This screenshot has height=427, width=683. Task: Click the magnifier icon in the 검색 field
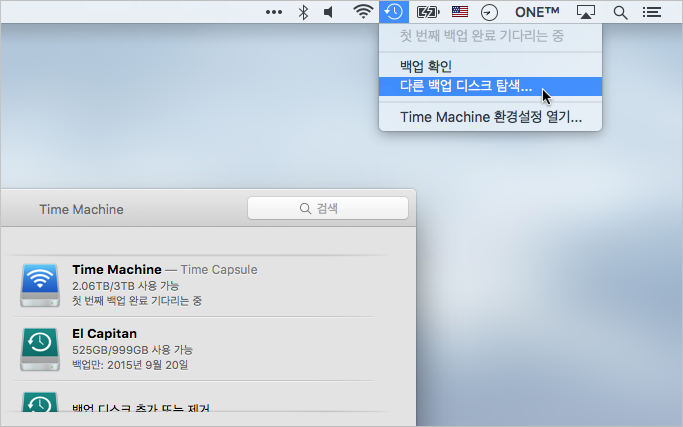coord(305,209)
